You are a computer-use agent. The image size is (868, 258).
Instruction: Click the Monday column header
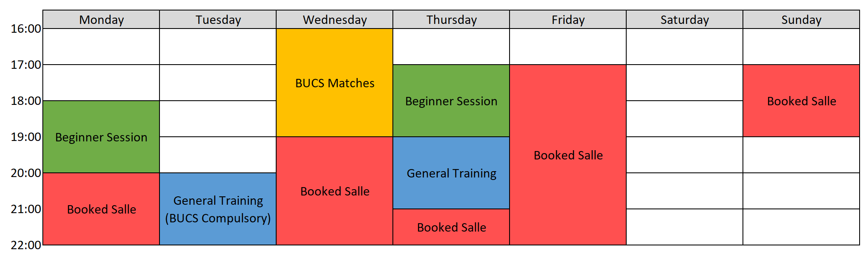pyautogui.click(x=101, y=20)
